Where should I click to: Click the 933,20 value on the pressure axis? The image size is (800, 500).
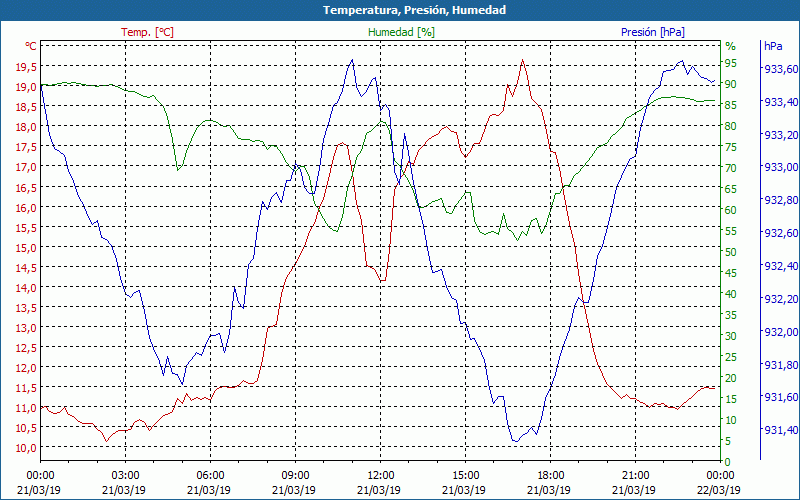click(x=781, y=135)
